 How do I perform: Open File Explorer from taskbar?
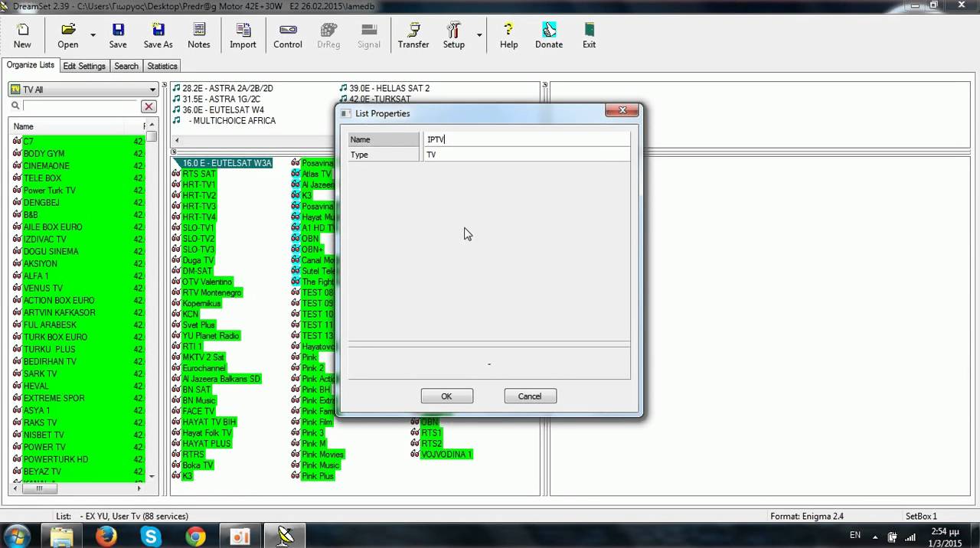62,537
